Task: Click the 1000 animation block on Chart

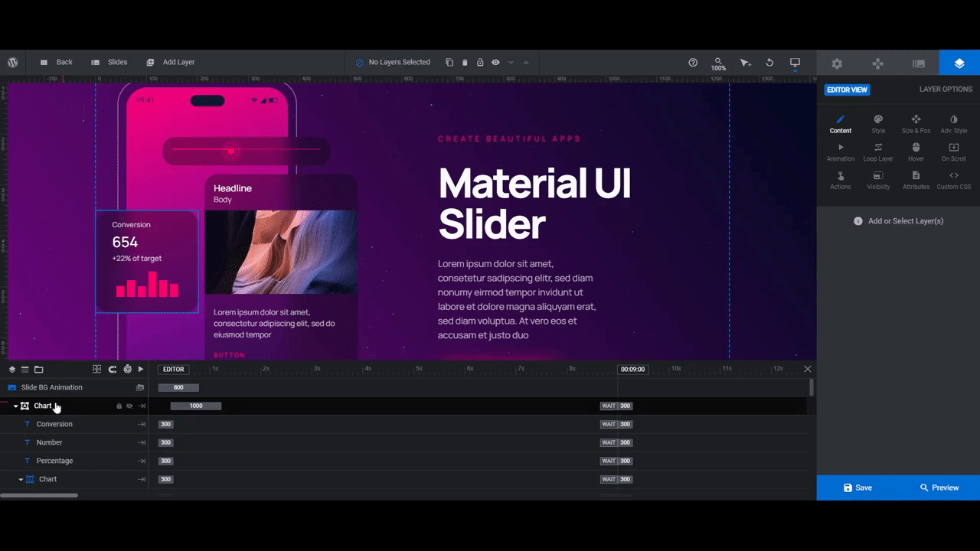Action: pos(196,406)
